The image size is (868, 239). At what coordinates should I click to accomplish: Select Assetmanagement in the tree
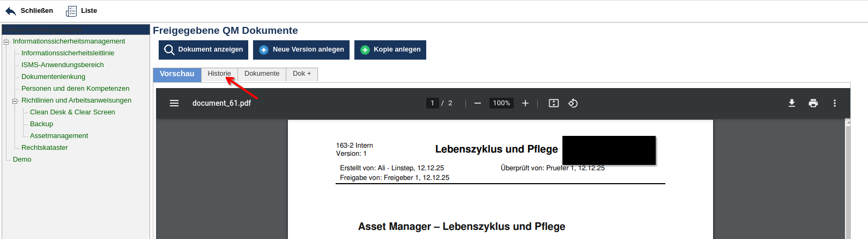59,136
